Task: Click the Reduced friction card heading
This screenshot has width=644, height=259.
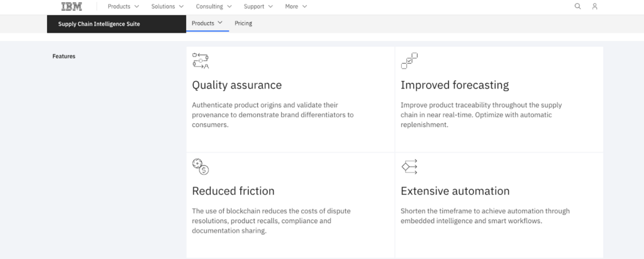Action: [x=233, y=191]
